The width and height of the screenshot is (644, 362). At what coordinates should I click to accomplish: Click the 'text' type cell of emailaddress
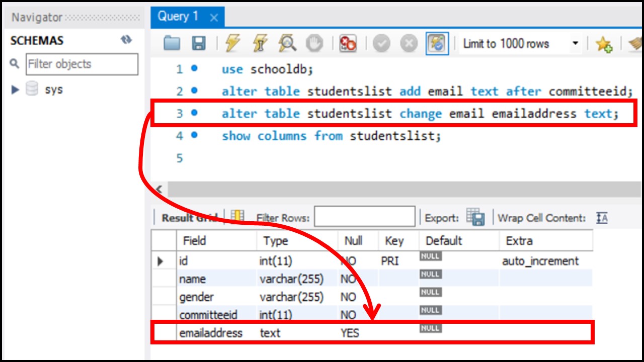pos(297,333)
